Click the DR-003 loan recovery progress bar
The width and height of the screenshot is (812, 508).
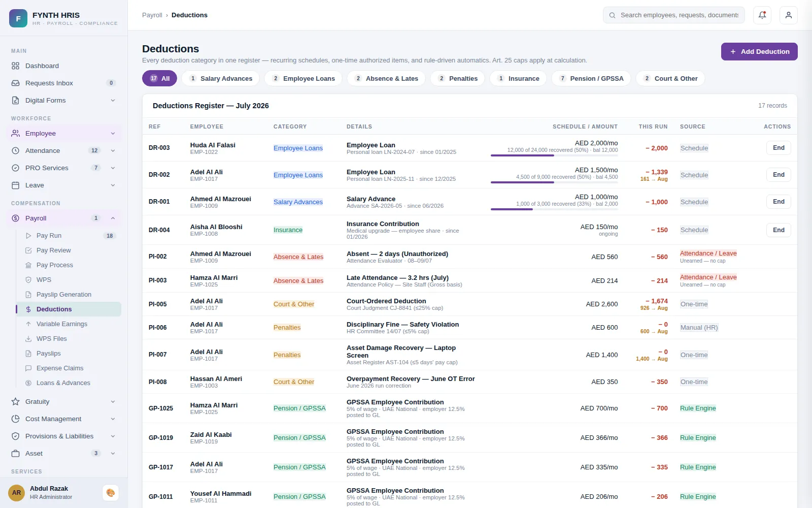pos(554,155)
